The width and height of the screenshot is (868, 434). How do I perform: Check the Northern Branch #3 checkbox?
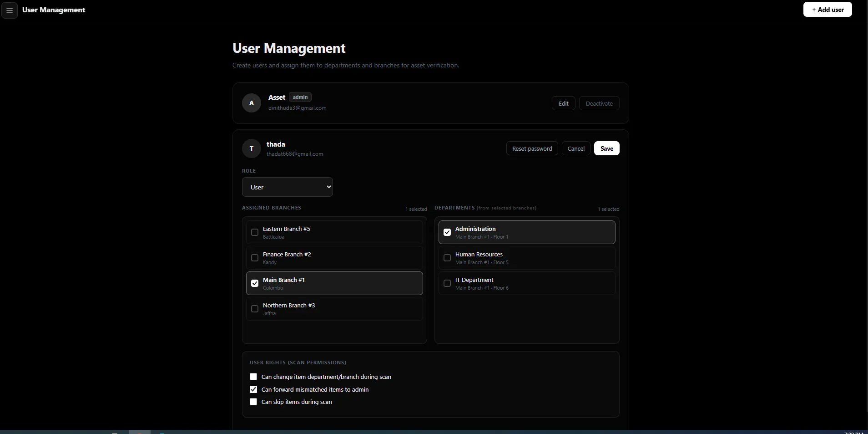pyautogui.click(x=255, y=309)
